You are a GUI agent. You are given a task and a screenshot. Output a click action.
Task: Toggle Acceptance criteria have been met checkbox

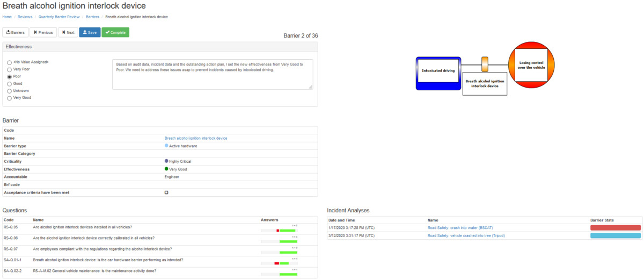(x=166, y=192)
